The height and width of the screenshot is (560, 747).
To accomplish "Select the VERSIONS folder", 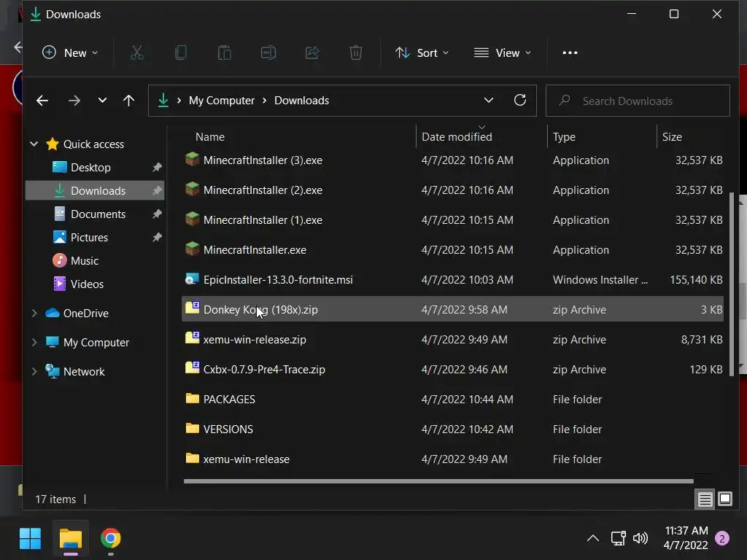I will (452, 429).
